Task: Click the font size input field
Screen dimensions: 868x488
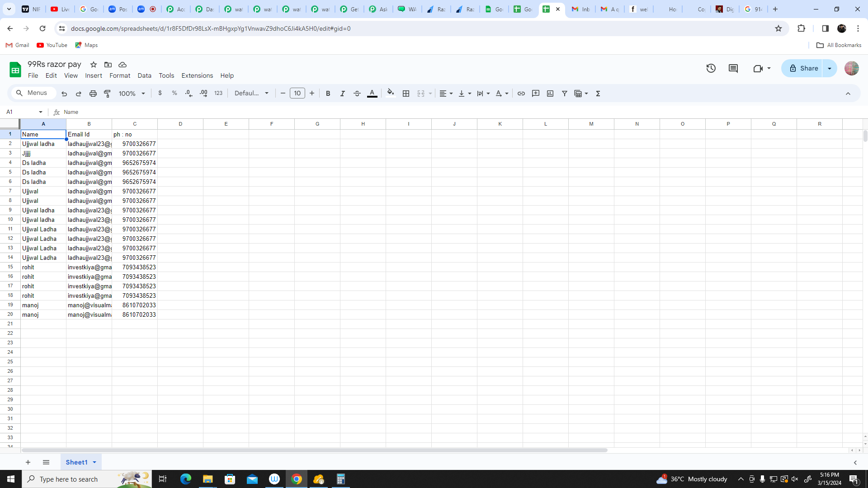Action: point(297,93)
